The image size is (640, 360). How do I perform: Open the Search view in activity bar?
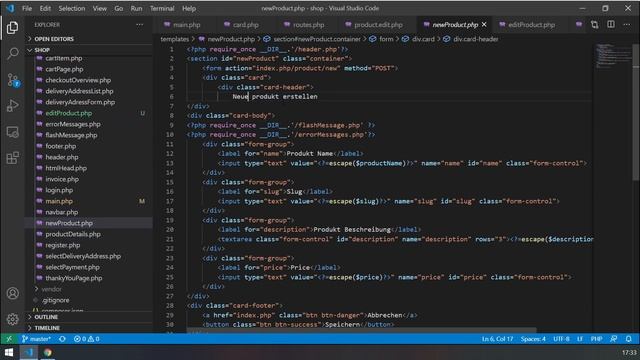click(x=13, y=53)
